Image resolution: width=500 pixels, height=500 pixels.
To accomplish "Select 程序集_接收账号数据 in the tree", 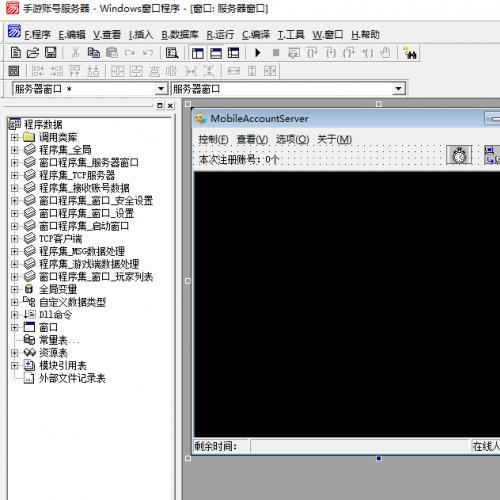I will coord(84,188).
